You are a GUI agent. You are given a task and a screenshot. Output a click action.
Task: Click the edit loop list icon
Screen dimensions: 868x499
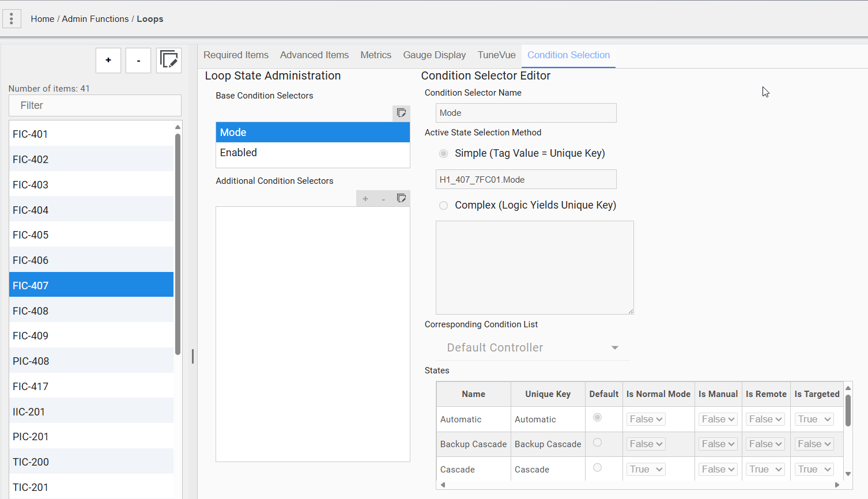(x=169, y=61)
